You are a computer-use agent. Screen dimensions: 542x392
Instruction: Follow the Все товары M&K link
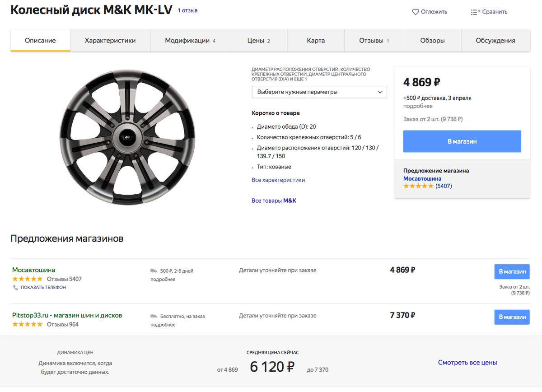[x=274, y=201]
